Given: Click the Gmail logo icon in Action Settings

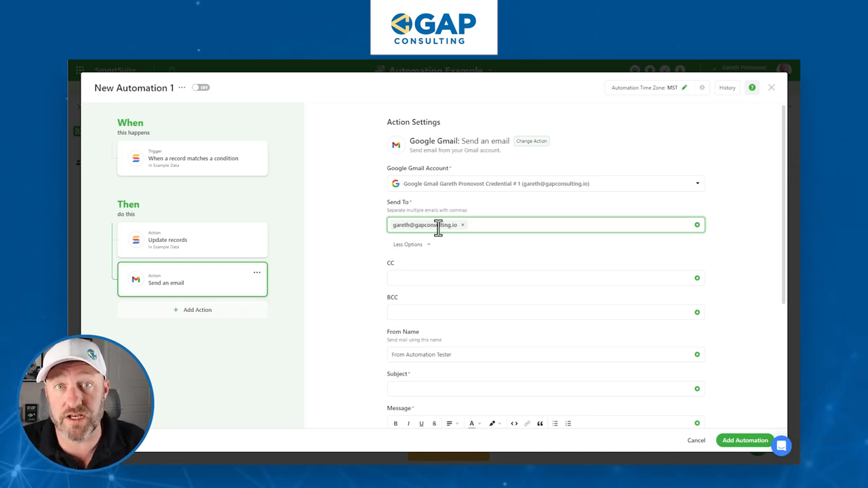Looking at the screenshot, I should click(x=396, y=144).
